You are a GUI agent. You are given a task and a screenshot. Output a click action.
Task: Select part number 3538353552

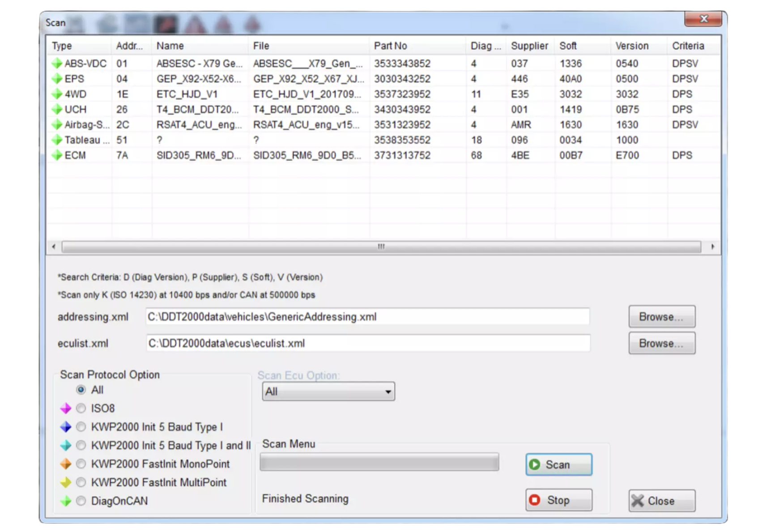pos(402,140)
